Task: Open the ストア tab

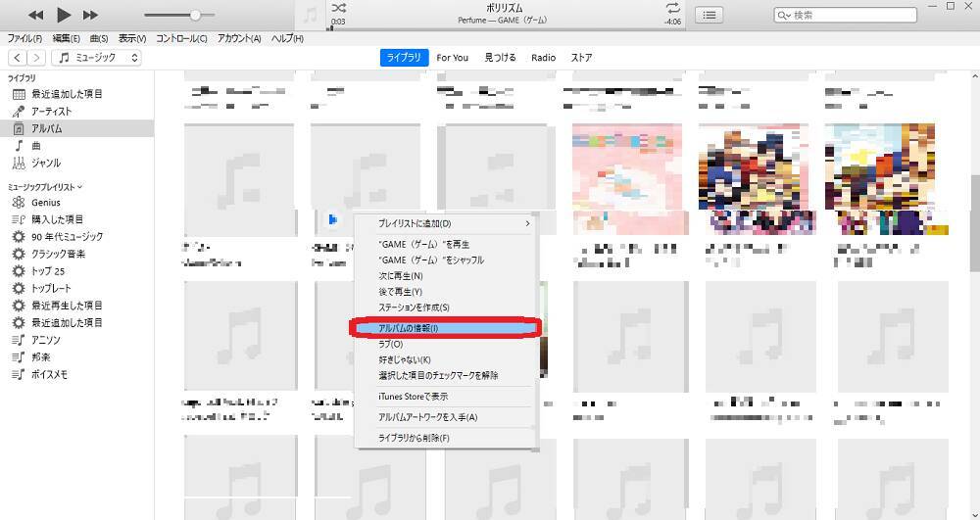Action: [x=581, y=58]
